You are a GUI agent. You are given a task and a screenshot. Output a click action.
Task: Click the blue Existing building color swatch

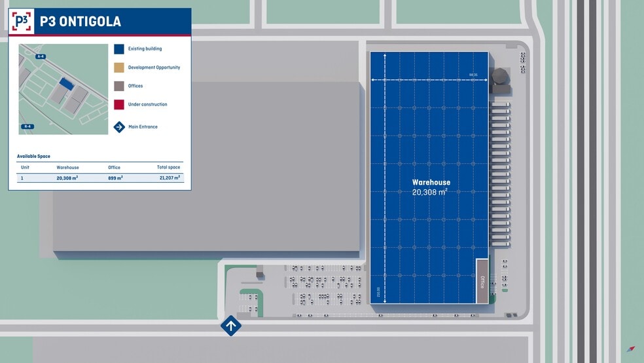click(119, 49)
